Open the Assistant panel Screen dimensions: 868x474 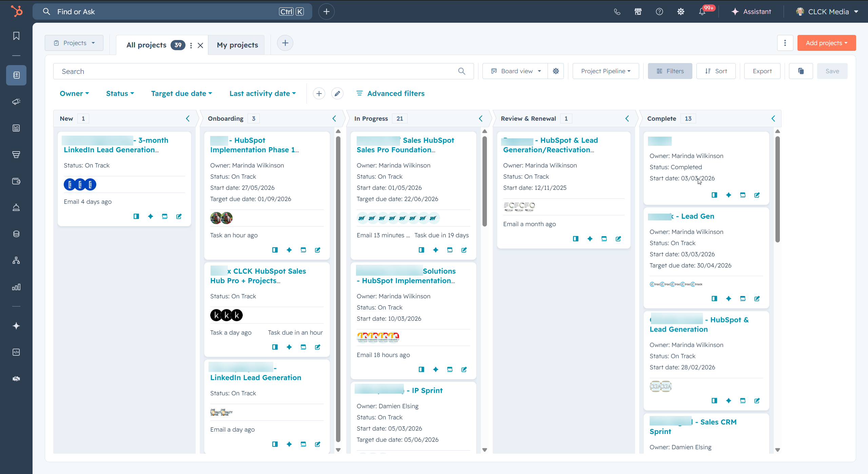[x=751, y=12]
